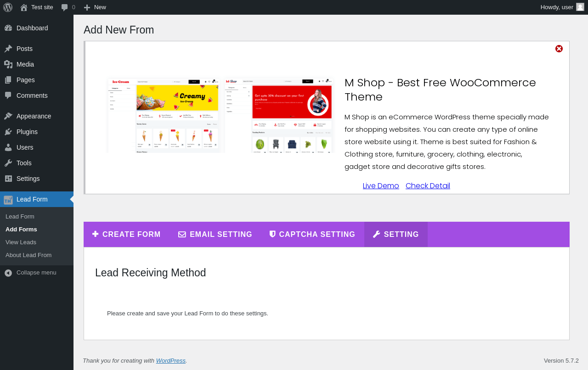
Task: Click the wrench icon on Setting tab
Action: 377,234
